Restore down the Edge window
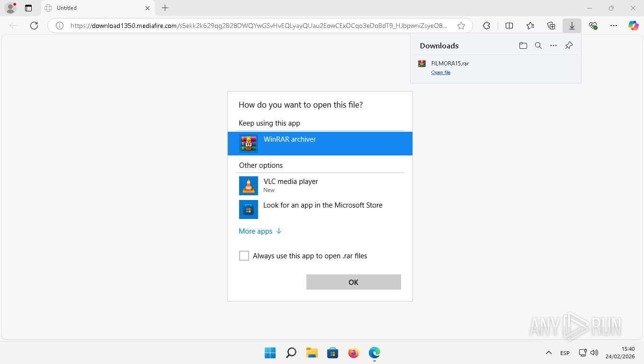The image size is (644, 364). click(611, 8)
